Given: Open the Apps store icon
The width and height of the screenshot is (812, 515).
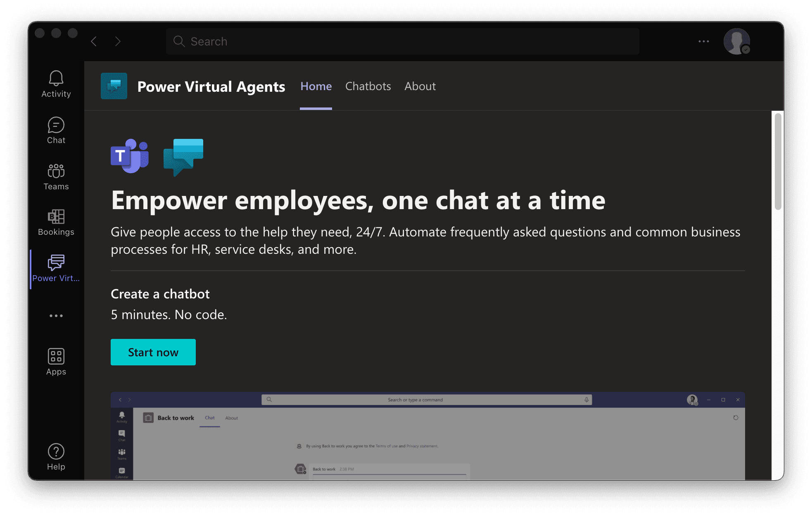Looking at the screenshot, I should 56,362.
